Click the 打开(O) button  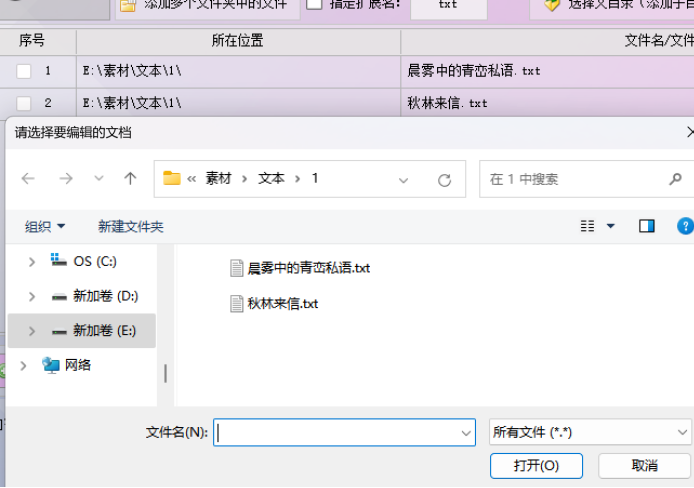[536, 466]
